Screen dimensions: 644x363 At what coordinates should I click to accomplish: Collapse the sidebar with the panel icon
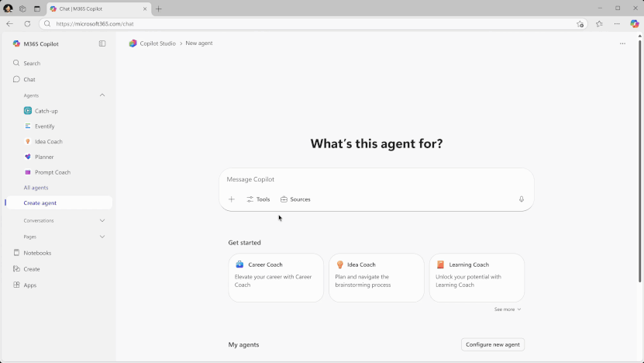point(102,43)
